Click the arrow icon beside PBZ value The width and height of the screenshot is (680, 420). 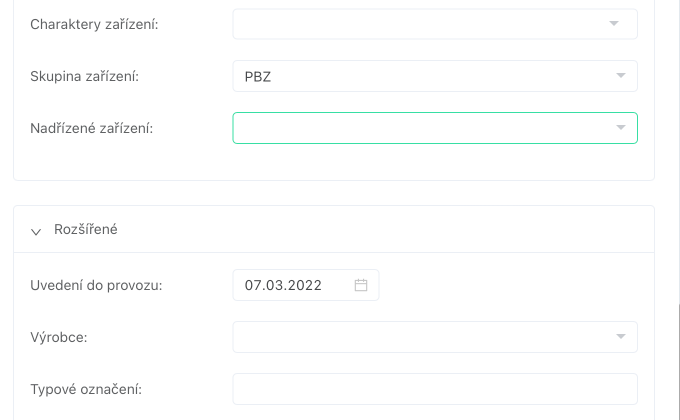click(x=620, y=76)
